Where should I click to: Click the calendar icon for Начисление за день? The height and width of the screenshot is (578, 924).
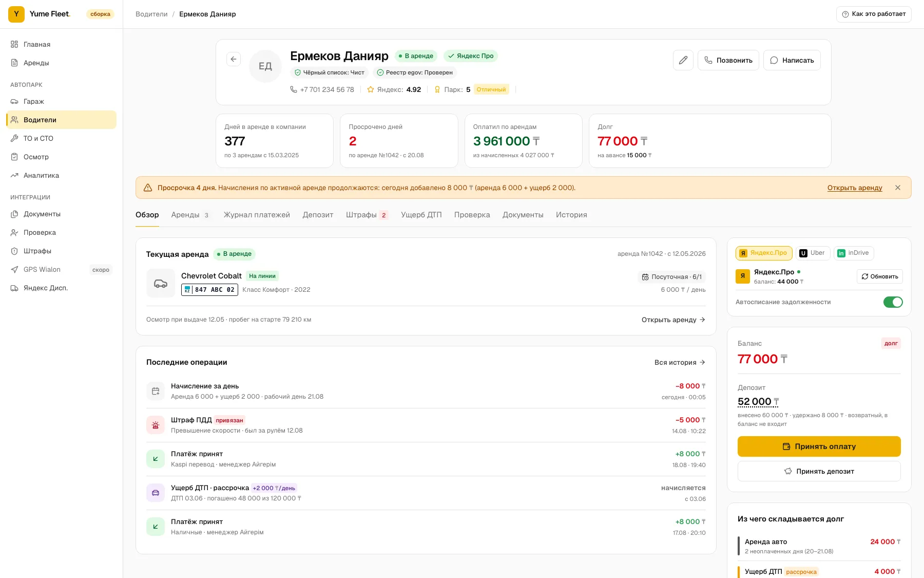pos(156,391)
